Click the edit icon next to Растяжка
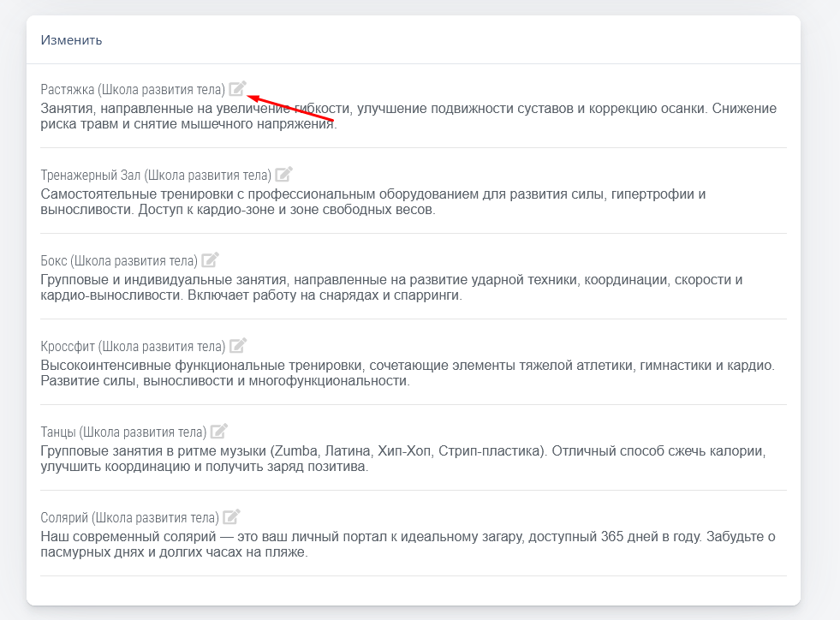Viewport: 840px width, 620px height. click(237, 88)
